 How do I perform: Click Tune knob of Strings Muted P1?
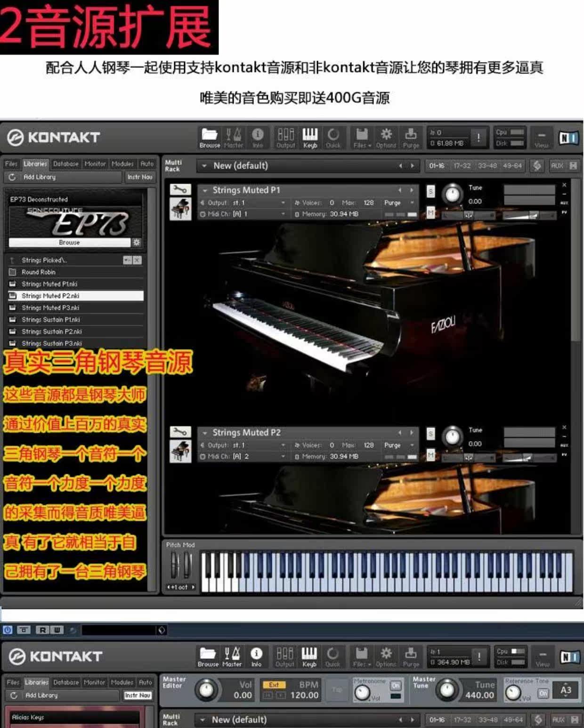point(453,194)
